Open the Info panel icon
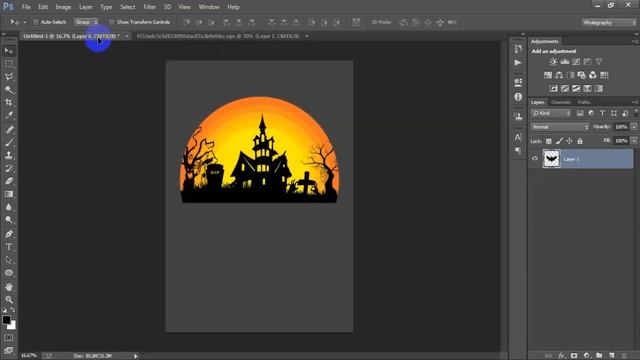Screen dimensions: 640x360 (518, 97)
